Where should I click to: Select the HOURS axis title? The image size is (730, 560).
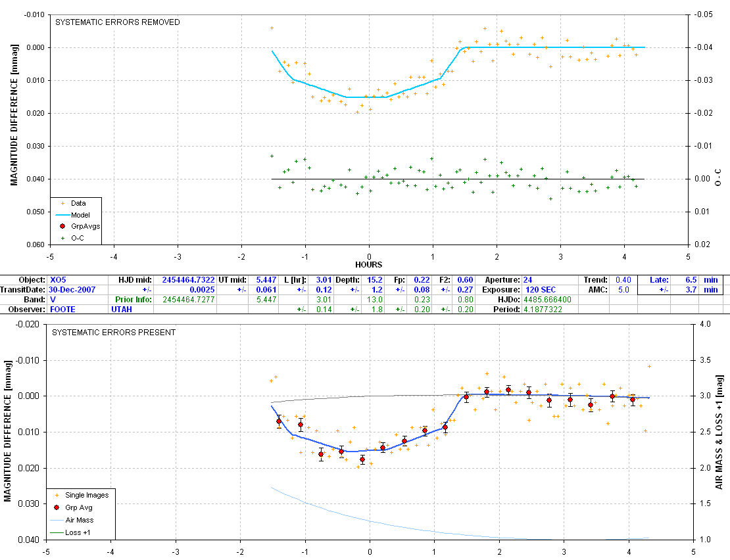pyautogui.click(x=369, y=265)
